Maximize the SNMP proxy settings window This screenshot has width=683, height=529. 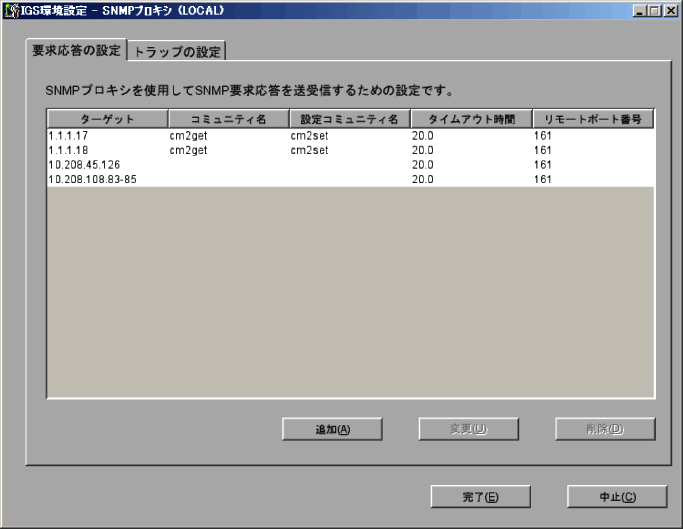655,10
